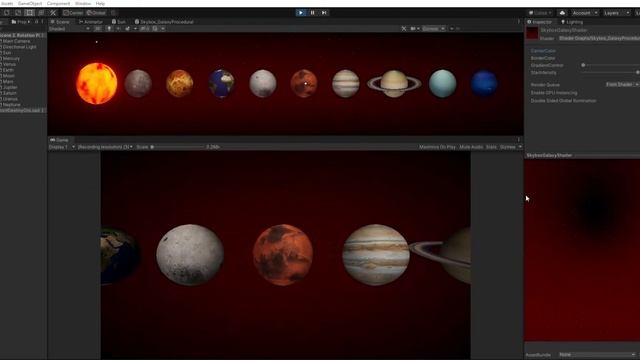Toggle 2D mode in Scene view

98,29
